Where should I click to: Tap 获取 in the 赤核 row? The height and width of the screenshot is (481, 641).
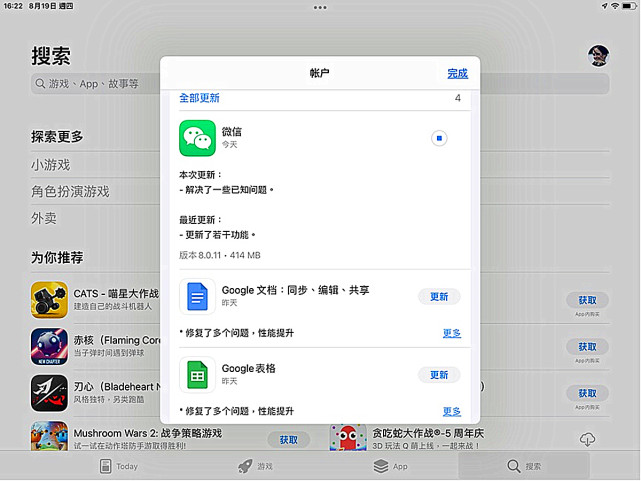[x=587, y=347]
